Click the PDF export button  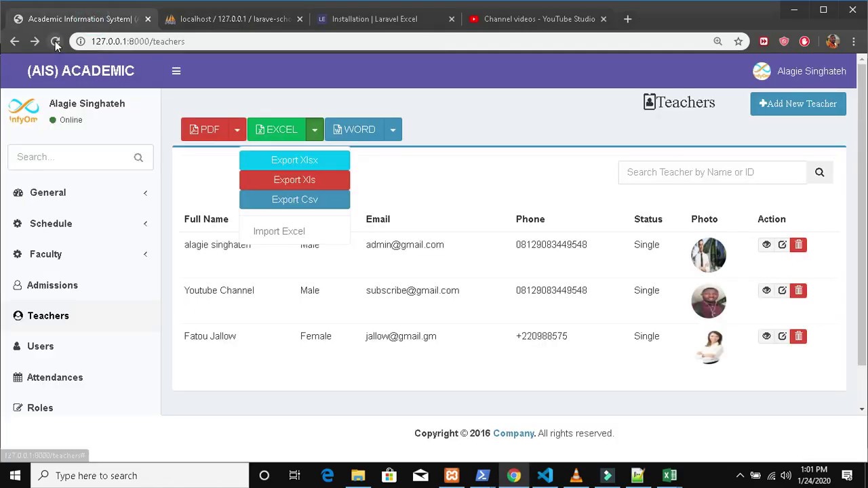pos(204,129)
